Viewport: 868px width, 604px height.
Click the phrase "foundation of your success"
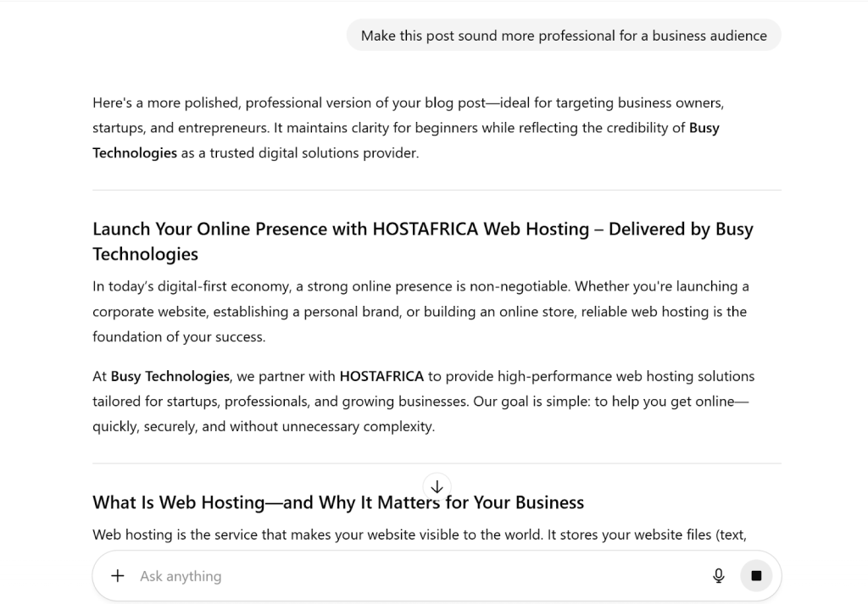point(179,337)
